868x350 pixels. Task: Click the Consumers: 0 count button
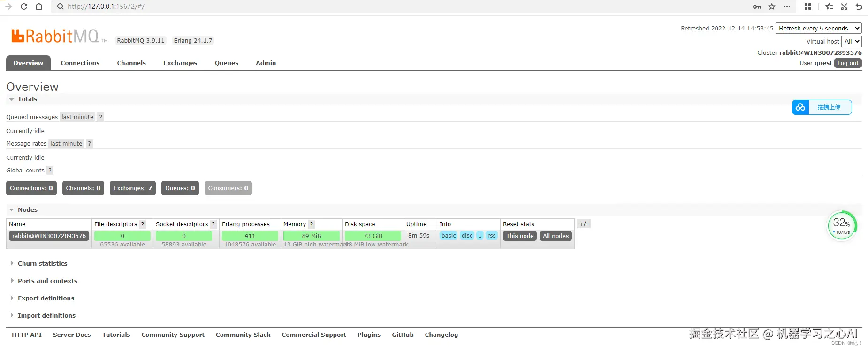[228, 188]
